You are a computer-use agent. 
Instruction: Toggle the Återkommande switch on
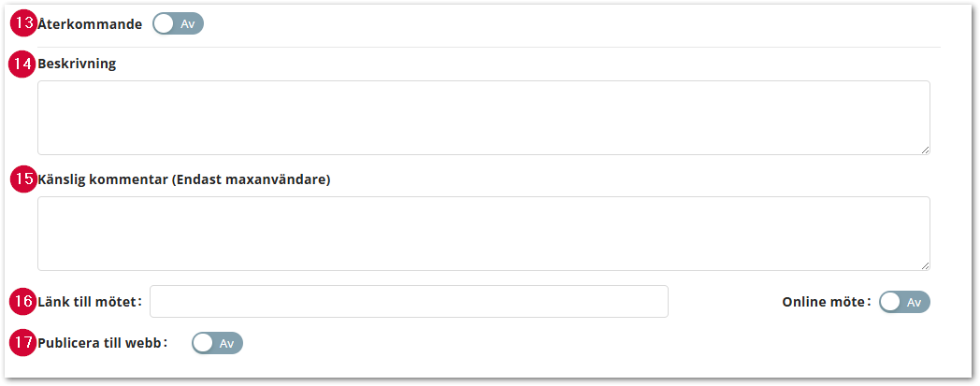click(178, 24)
